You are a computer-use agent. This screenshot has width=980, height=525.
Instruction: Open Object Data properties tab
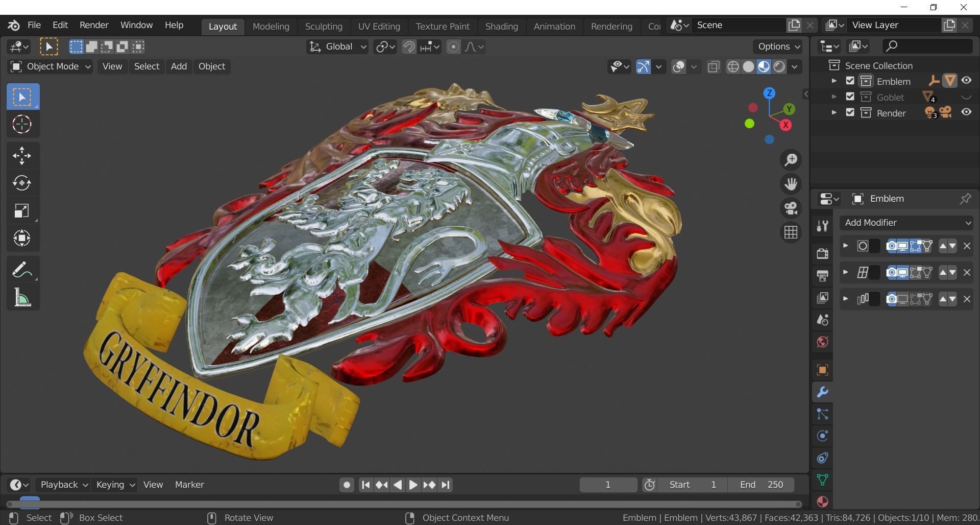pos(822,480)
